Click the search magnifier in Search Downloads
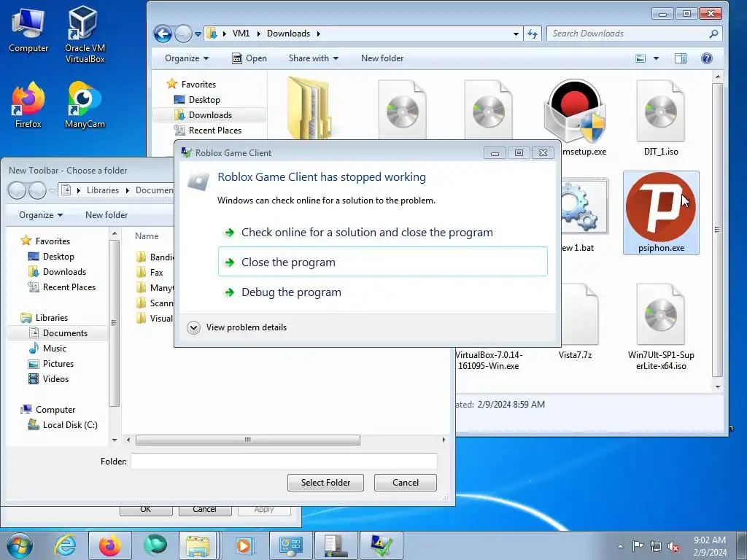Screen dimensions: 747x560 [x=713, y=34]
